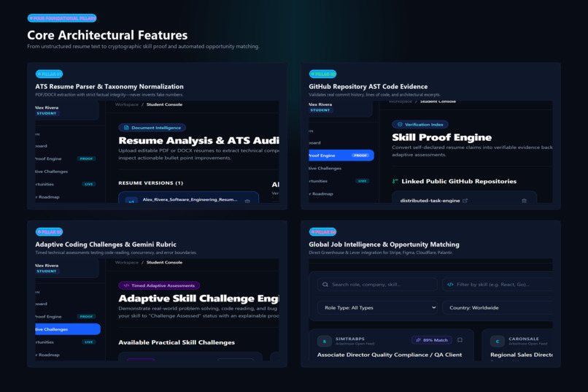Click the LIVE badge in the Pillar 02 sidebar
Viewport: 588px width, 392px height.
pyautogui.click(x=363, y=181)
